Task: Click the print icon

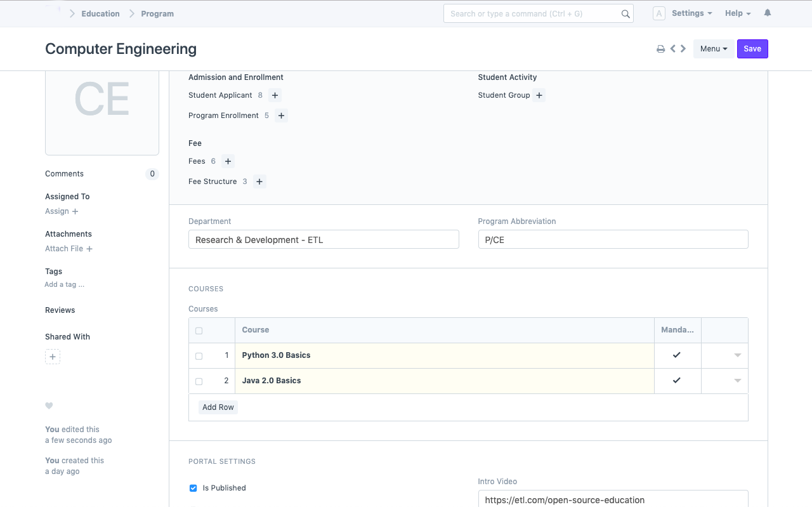Action: 660,49
